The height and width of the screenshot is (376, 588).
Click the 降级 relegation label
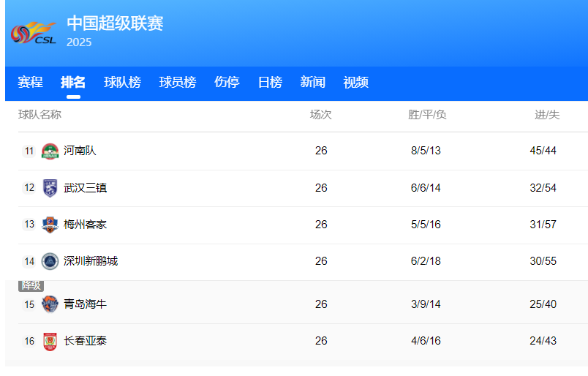click(x=31, y=286)
